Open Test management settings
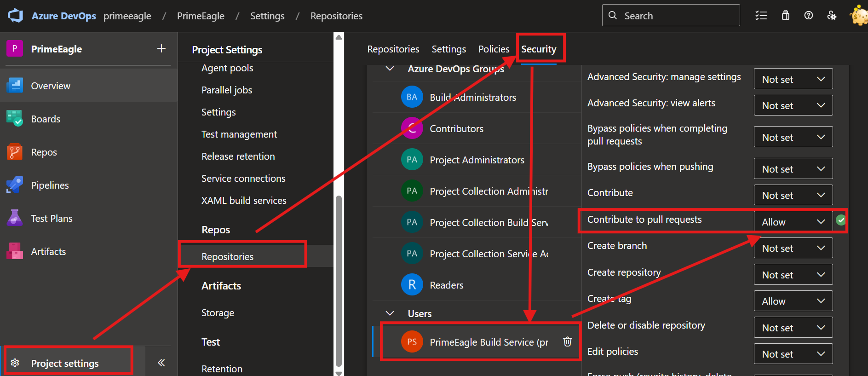868x376 pixels. tap(239, 134)
